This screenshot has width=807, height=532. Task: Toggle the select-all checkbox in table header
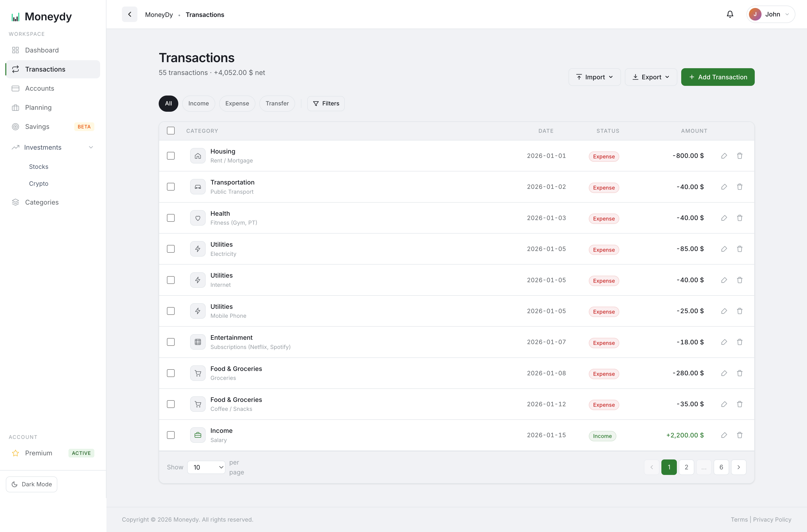tap(171, 131)
